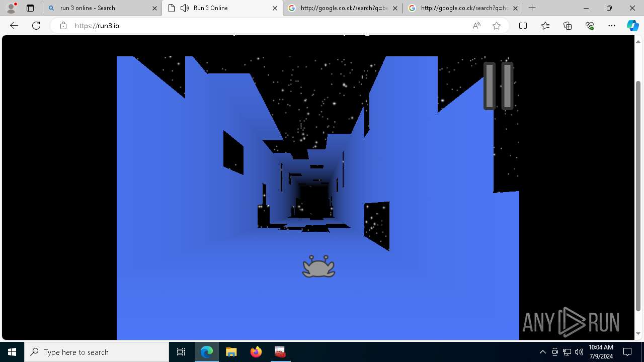Screen dimensions: 644x362
Task: Click the Microsoft Edge taskbar icon
Action: (x=207, y=352)
